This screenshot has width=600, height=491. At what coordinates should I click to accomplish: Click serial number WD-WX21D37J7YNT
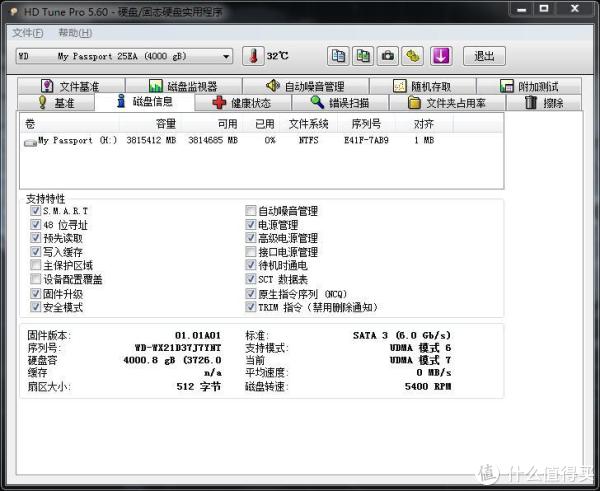click(x=178, y=348)
